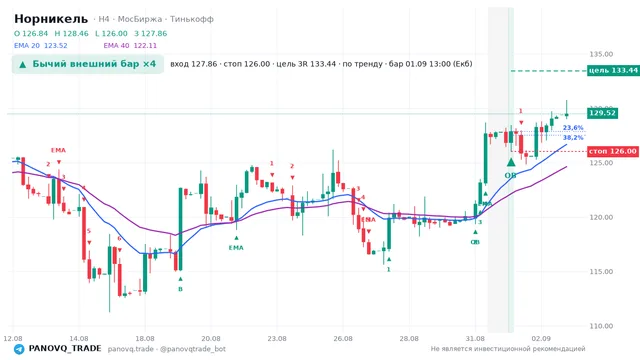Open the panovq.trade website link
This screenshot has height=360, width=640.
pyautogui.click(x=131, y=349)
